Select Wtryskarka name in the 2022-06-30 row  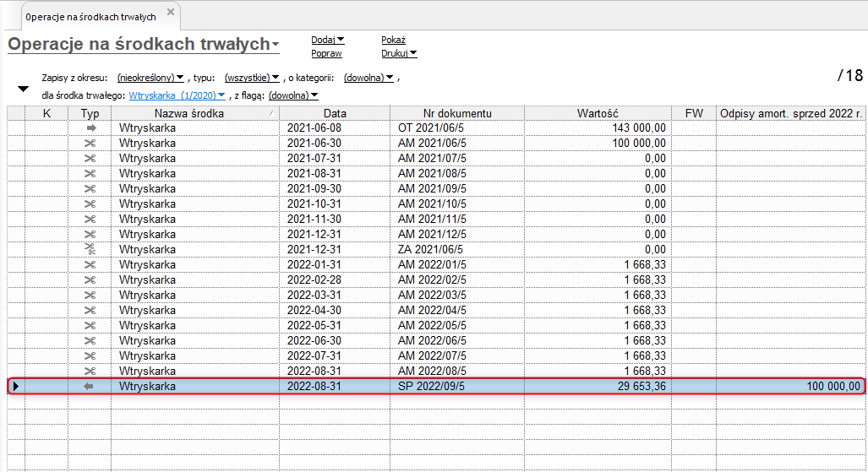(195, 341)
